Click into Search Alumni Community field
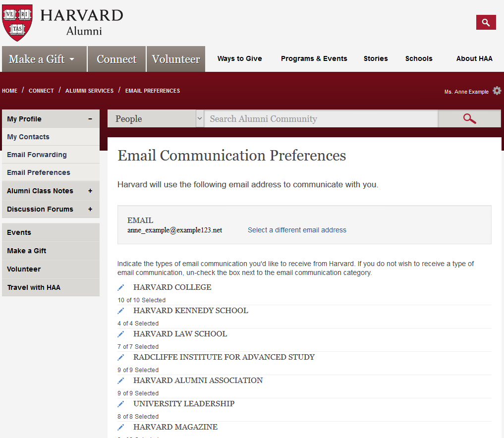This screenshot has height=438, width=504. tap(321, 118)
